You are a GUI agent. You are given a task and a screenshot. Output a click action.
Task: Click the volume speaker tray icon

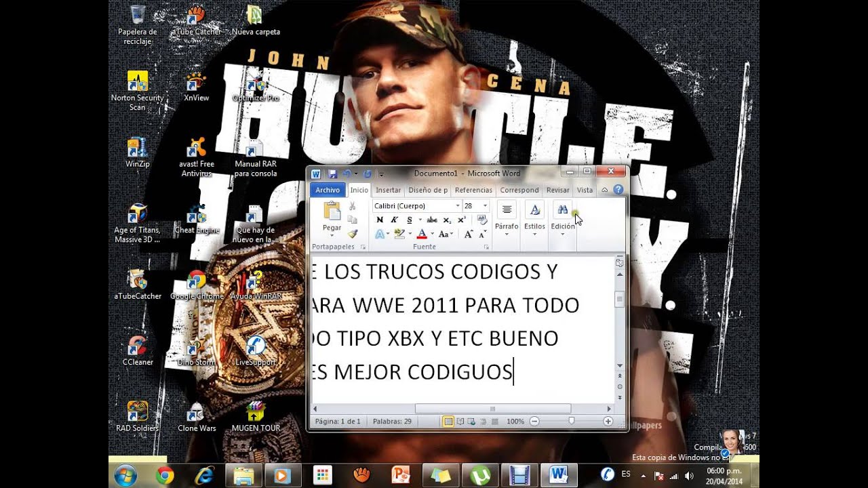tap(690, 476)
